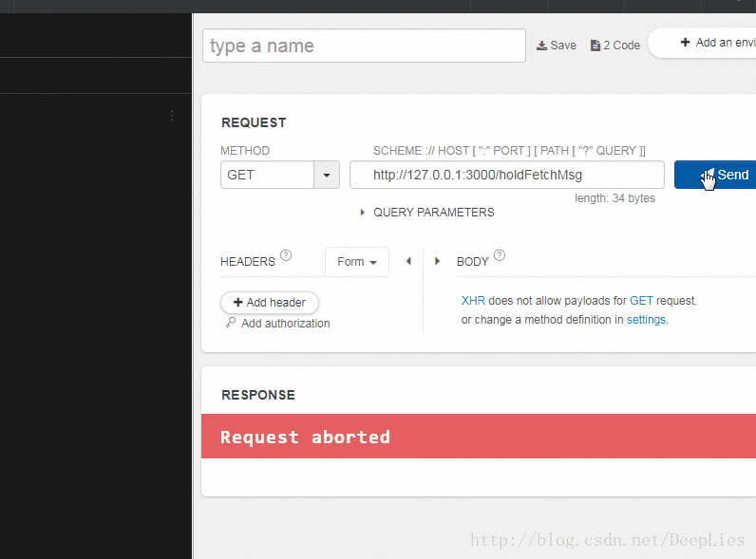Open the three-dot menu in left sidebar
756x559 pixels.
click(x=172, y=116)
